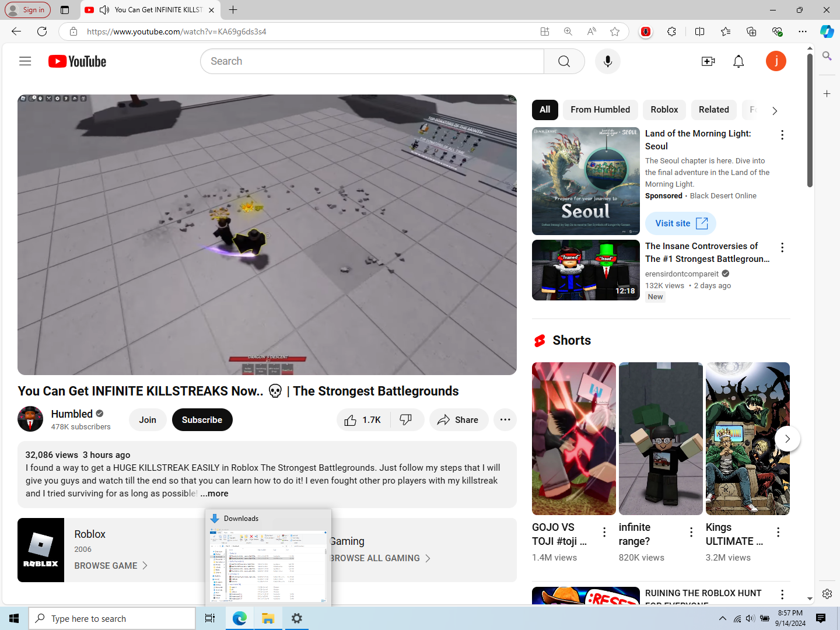
Task: Open Kings ULTIMATE short options
Action: (778, 532)
